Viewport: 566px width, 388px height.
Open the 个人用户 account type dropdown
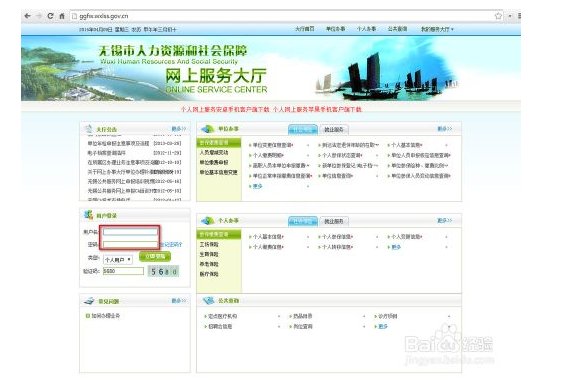point(118,260)
